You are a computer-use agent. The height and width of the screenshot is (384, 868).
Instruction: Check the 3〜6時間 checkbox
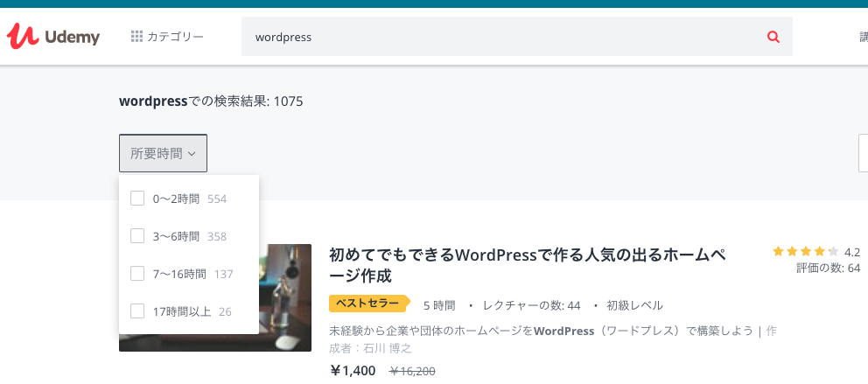[137, 235]
